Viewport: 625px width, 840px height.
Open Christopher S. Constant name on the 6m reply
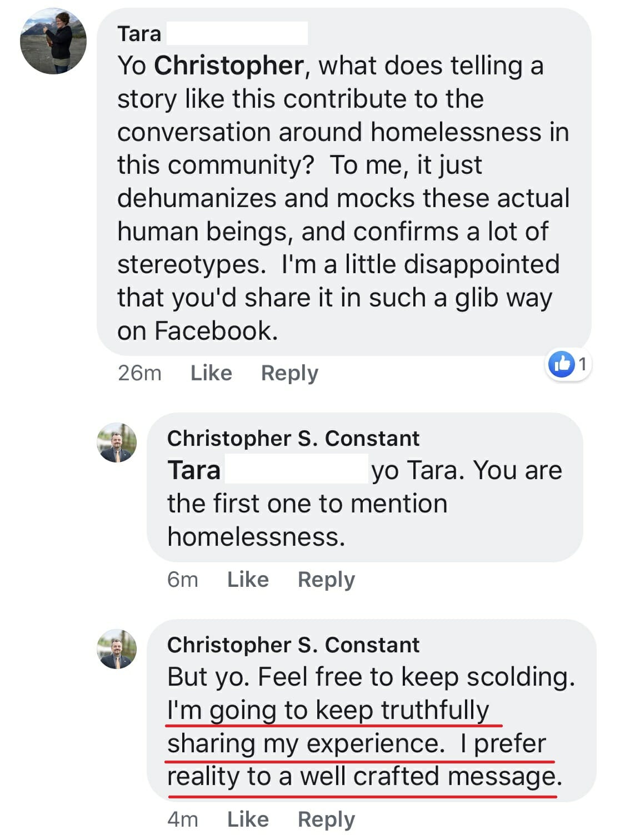(x=293, y=438)
